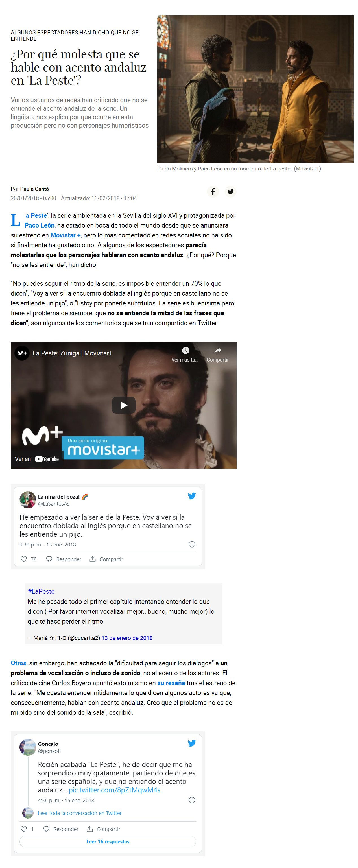The height and width of the screenshot is (868, 358).
Task: Click Movistar+ channel avatar in video header
Action: pyautogui.click(x=22, y=353)
